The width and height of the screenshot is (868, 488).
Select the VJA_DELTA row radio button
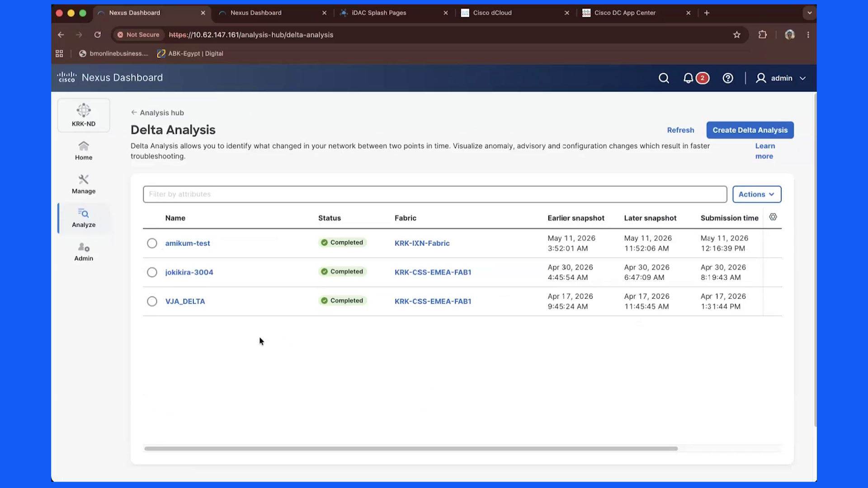[x=152, y=301]
